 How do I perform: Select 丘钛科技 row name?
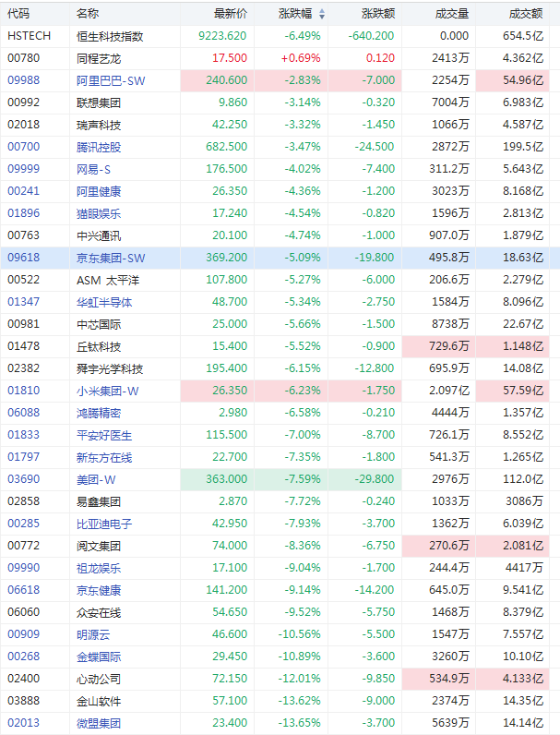[99, 347]
